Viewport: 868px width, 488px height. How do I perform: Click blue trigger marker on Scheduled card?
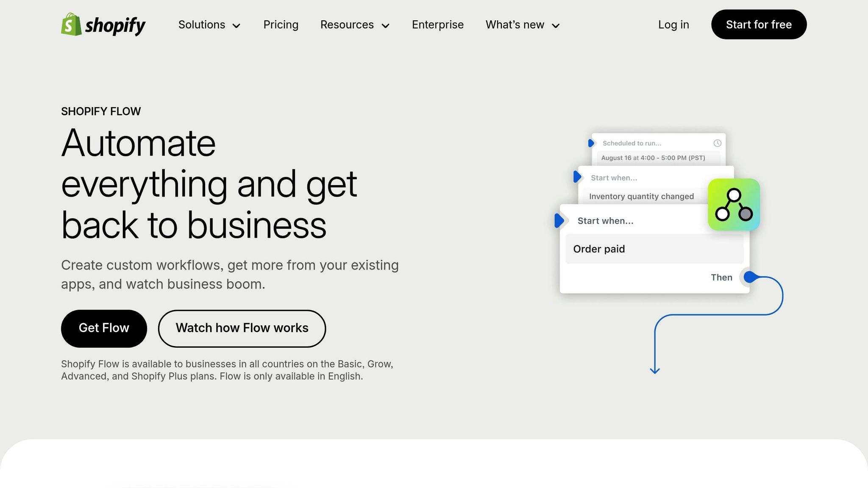click(x=591, y=143)
